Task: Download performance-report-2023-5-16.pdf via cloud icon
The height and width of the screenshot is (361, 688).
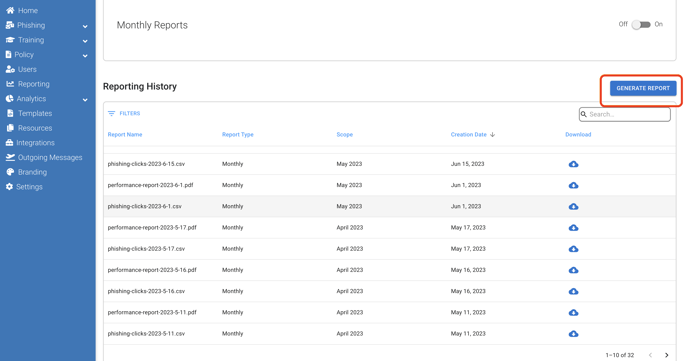Action: coord(573,270)
